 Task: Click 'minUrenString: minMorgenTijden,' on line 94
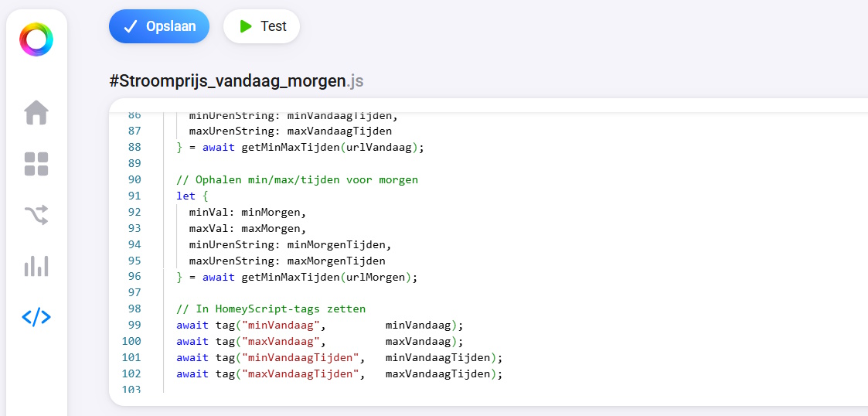click(x=291, y=244)
